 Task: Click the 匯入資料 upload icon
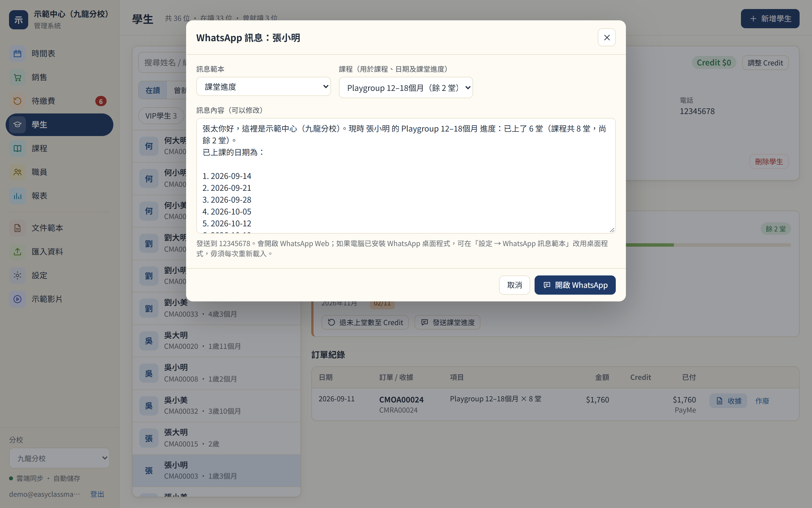[17, 252]
